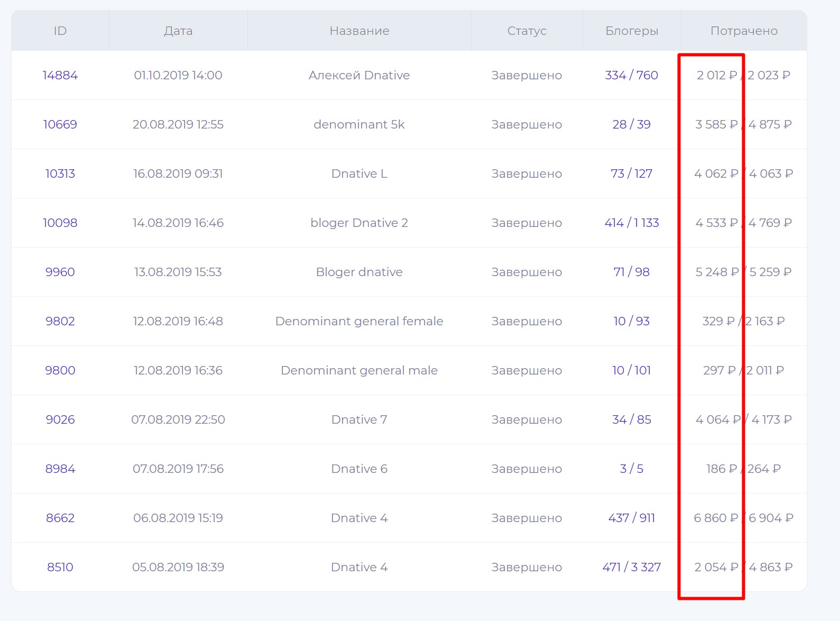Click bloggers link 437 / 911
Image resolution: width=840 pixels, height=621 pixels.
(x=632, y=518)
